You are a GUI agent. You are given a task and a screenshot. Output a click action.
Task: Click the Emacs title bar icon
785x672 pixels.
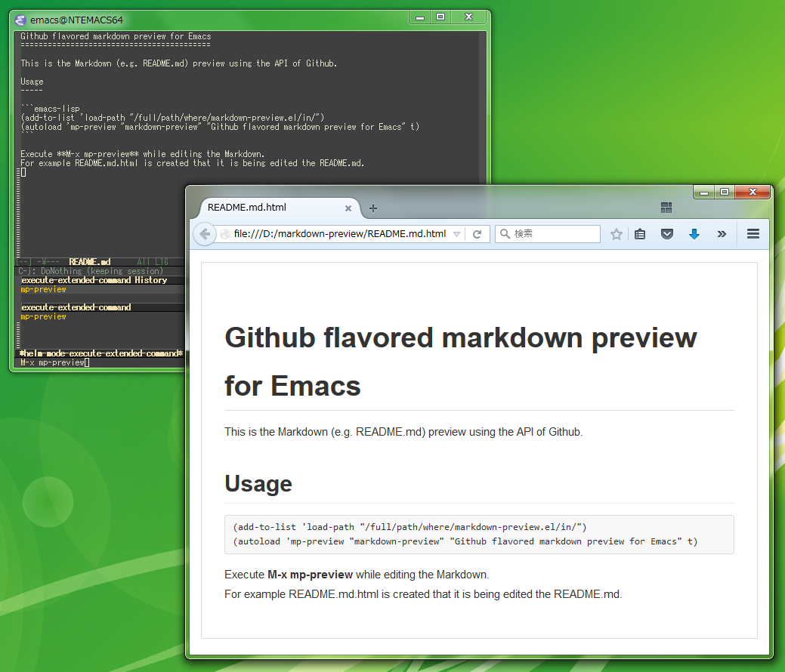click(20, 20)
